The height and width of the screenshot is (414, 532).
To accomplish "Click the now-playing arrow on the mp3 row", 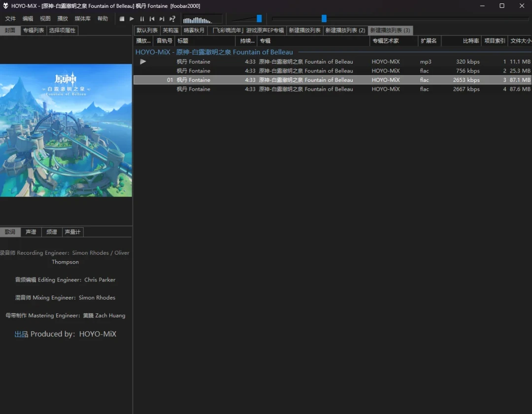I will [143, 62].
